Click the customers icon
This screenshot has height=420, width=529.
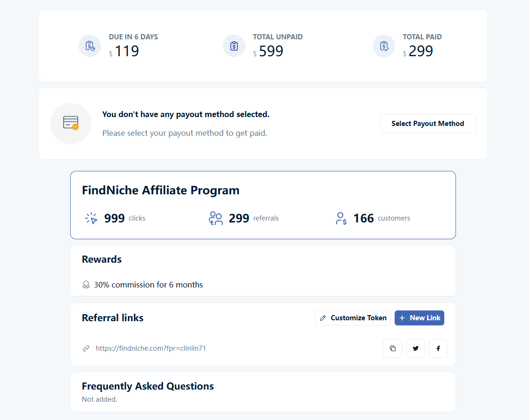pos(341,218)
